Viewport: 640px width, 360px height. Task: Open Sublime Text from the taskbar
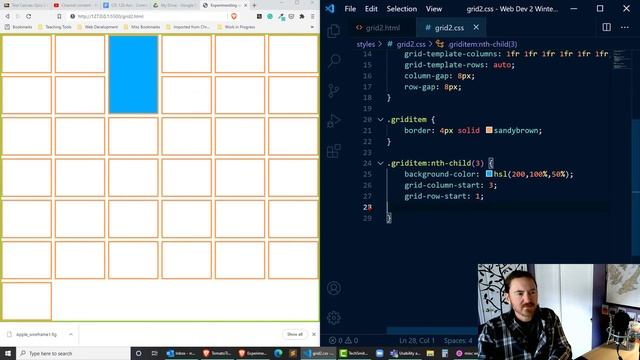[293, 353]
